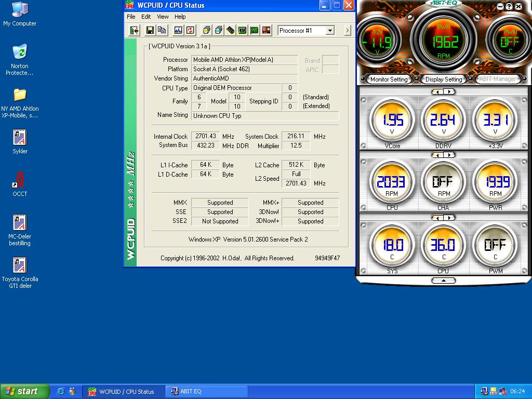The image size is (532, 399).
Task: Launch Internet Explorer from quick launch
Action: 60,391
